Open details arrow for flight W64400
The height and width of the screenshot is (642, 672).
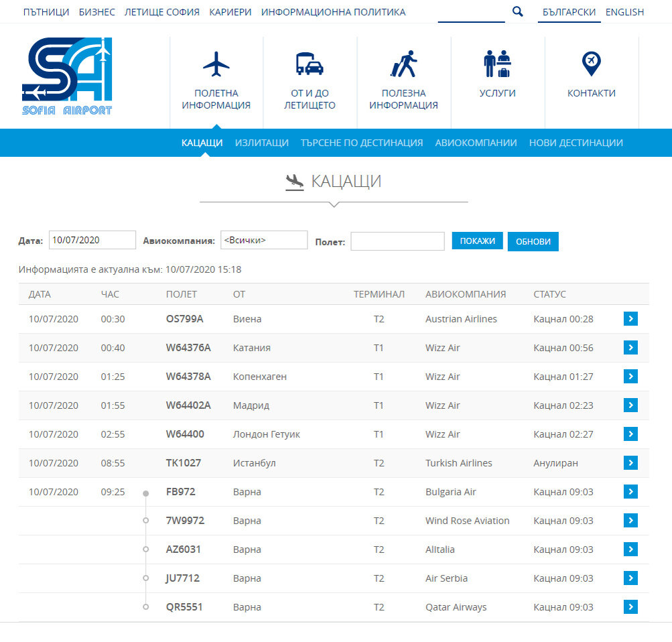[x=630, y=434]
